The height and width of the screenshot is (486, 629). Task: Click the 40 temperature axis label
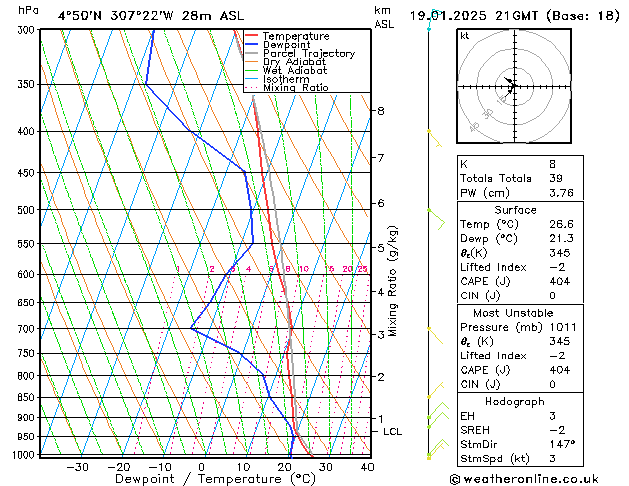pos(367,467)
